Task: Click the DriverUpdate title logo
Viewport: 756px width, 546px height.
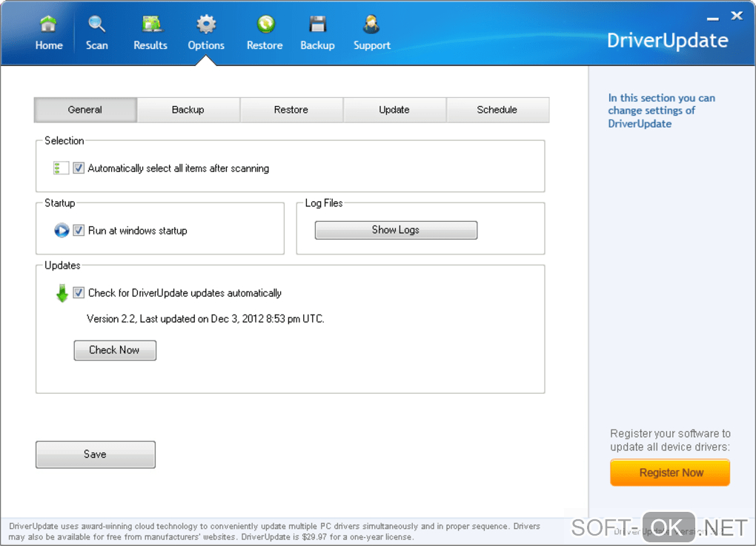Action: [667, 41]
